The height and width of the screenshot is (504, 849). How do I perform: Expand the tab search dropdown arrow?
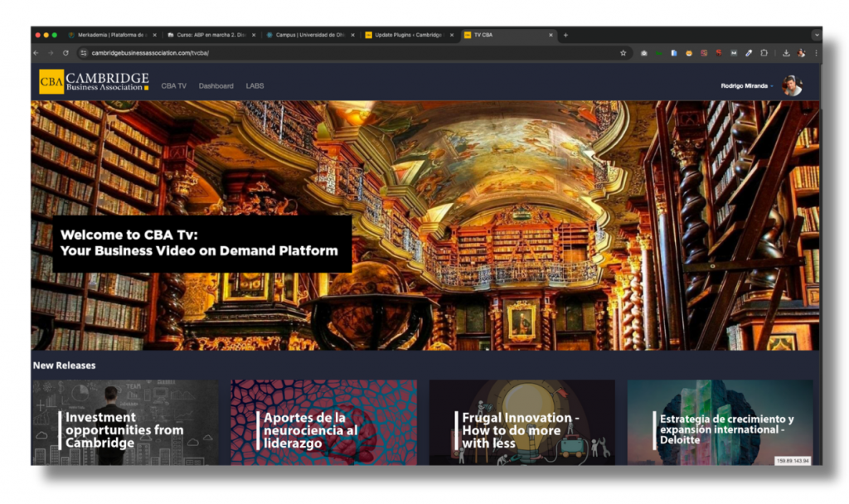(x=817, y=35)
